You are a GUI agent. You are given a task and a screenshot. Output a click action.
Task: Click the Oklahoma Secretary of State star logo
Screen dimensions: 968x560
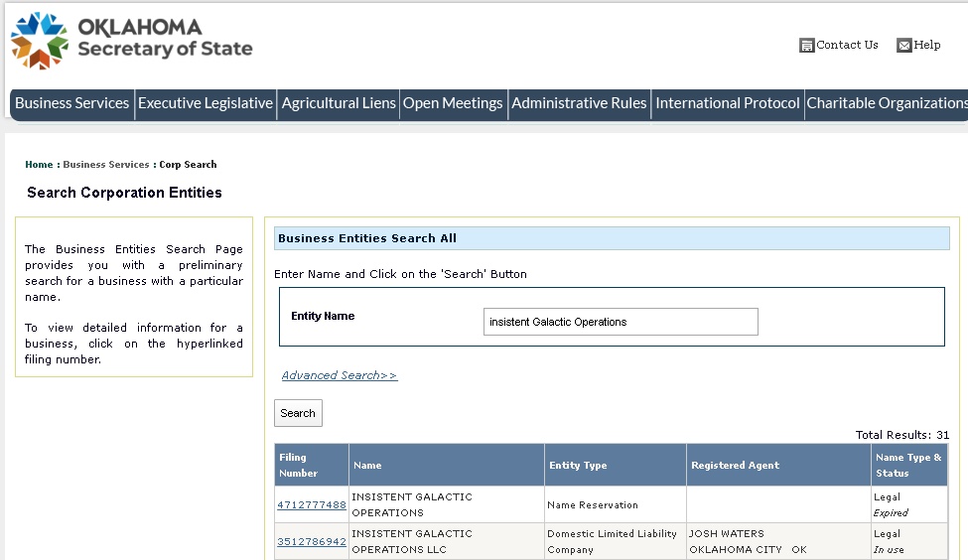(40, 41)
